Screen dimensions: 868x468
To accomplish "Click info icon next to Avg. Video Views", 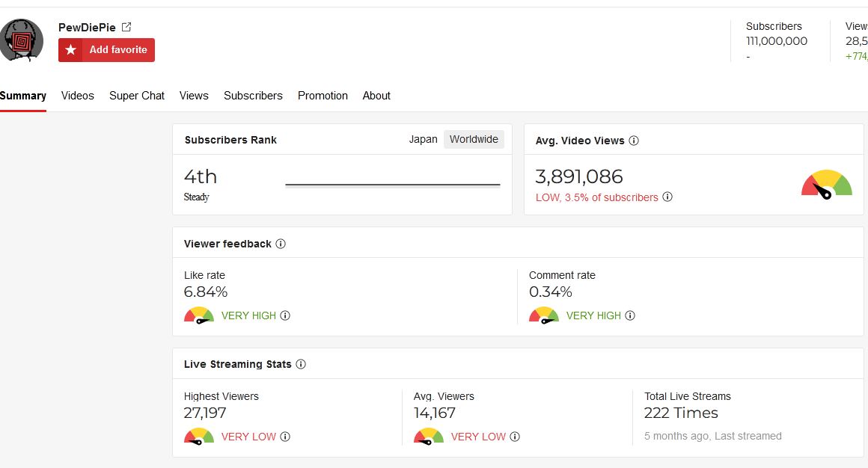I will point(634,141).
